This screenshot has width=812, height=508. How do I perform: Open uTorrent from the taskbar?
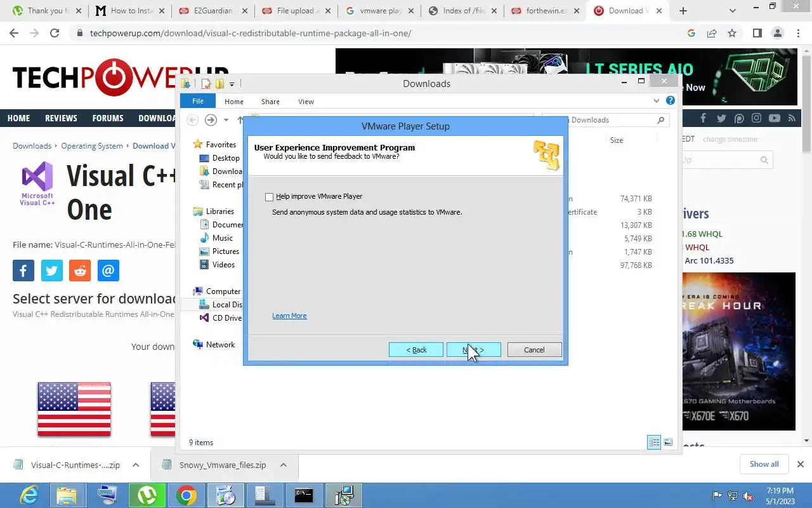click(147, 495)
